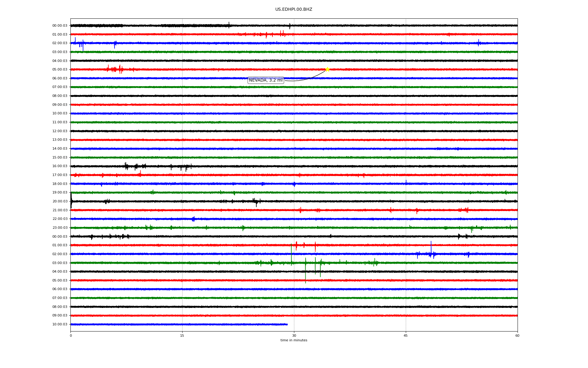This screenshot has width=588, height=368.
Task: Select the 22:00:03 row time label
Action: coord(60,219)
